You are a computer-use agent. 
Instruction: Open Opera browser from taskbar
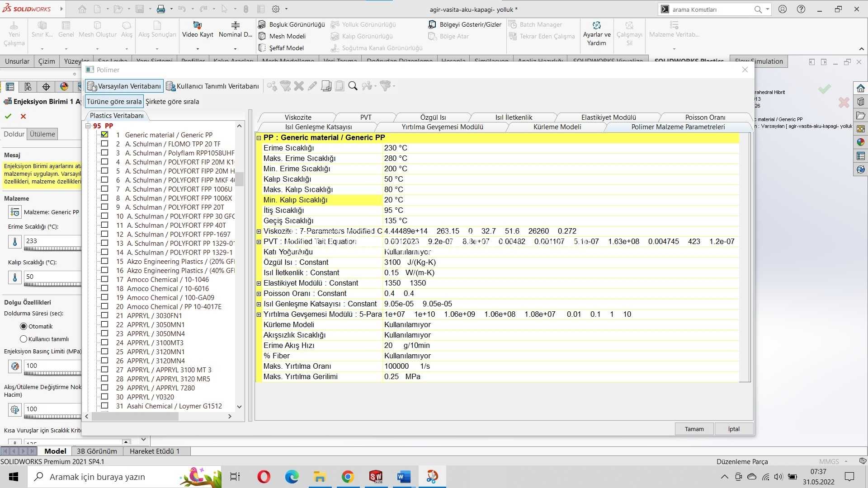264,477
